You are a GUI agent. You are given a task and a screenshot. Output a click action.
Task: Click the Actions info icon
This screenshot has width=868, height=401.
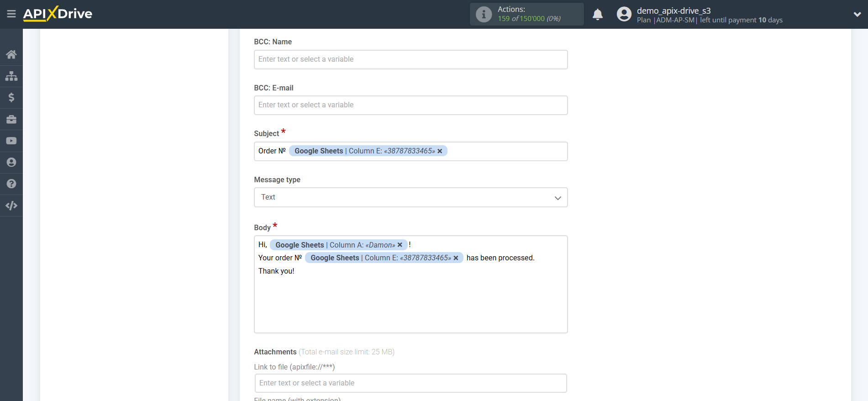click(484, 14)
